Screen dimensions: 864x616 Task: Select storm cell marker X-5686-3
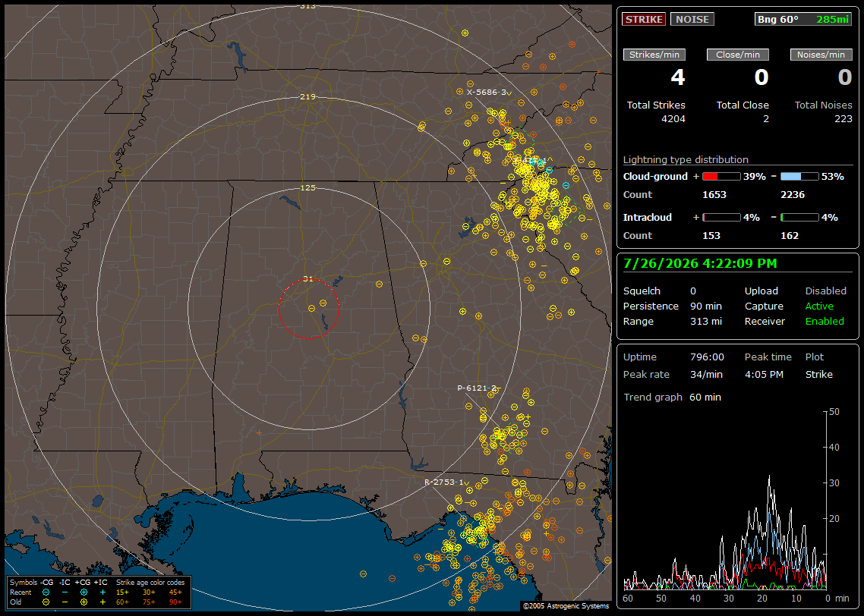coord(487,93)
